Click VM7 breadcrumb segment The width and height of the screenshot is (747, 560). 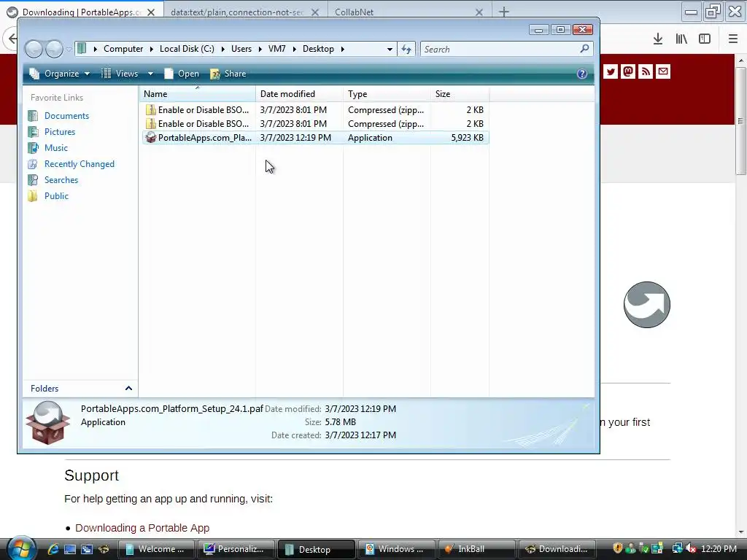pos(276,49)
